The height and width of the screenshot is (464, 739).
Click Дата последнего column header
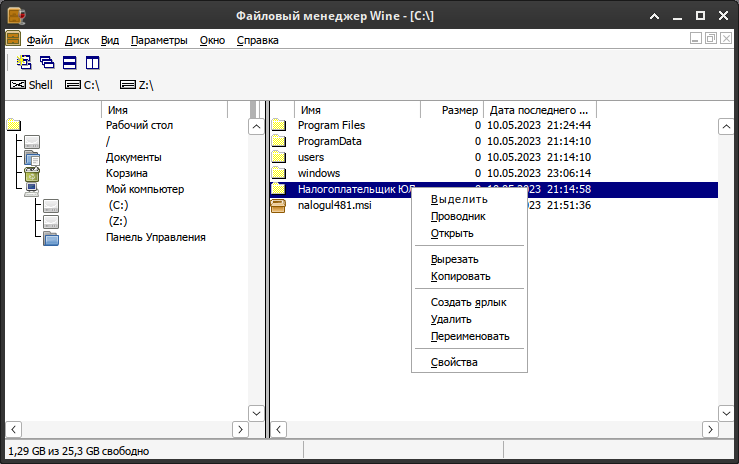(x=540, y=110)
